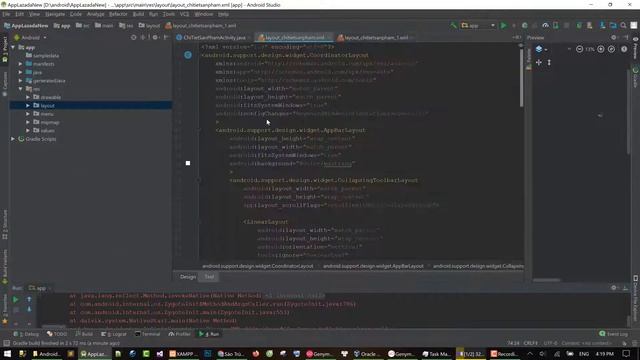This screenshot has width=640, height=360.
Task: Switch to ChiTietSanPhamActivity.java tab
Action: (212, 38)
